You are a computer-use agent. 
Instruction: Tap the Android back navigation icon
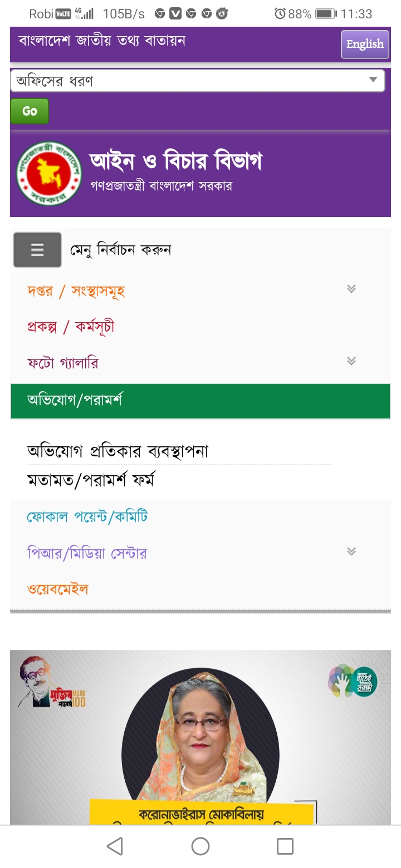pyautogui.click(x=115, y=846)
